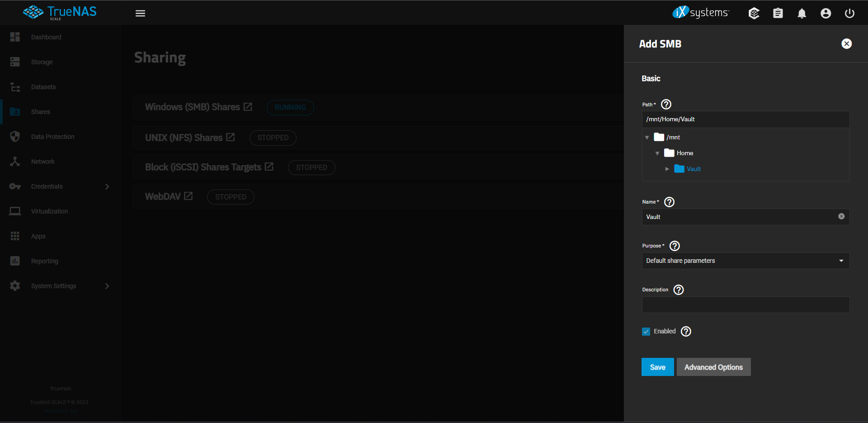
Task: Click the STOPPED status for iSCSI shares
Action: coord(311,167)
